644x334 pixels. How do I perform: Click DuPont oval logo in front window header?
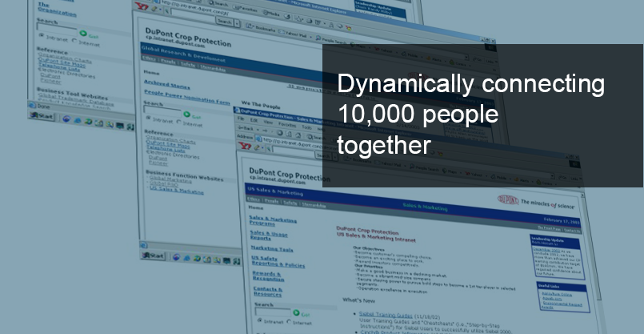508,199
